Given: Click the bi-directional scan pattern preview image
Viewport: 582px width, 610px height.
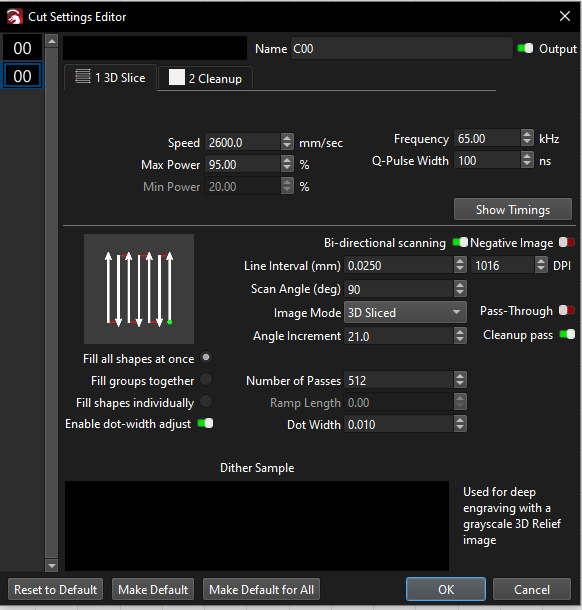Looking at the screenshot, I should tap(139, 289).
